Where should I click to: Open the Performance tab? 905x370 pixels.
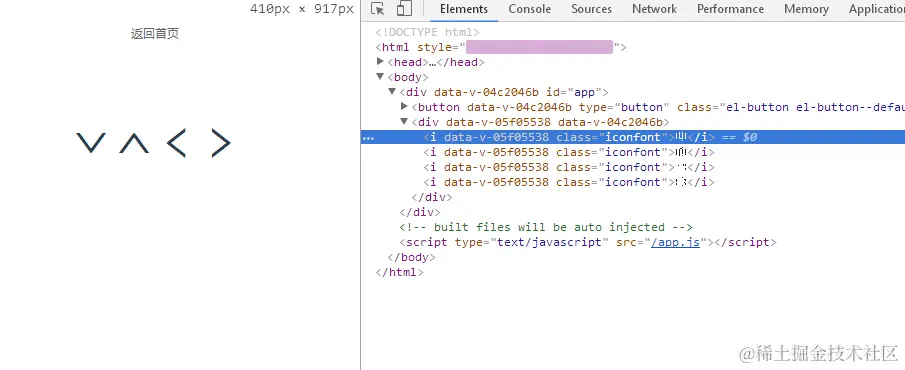(730, 9)
